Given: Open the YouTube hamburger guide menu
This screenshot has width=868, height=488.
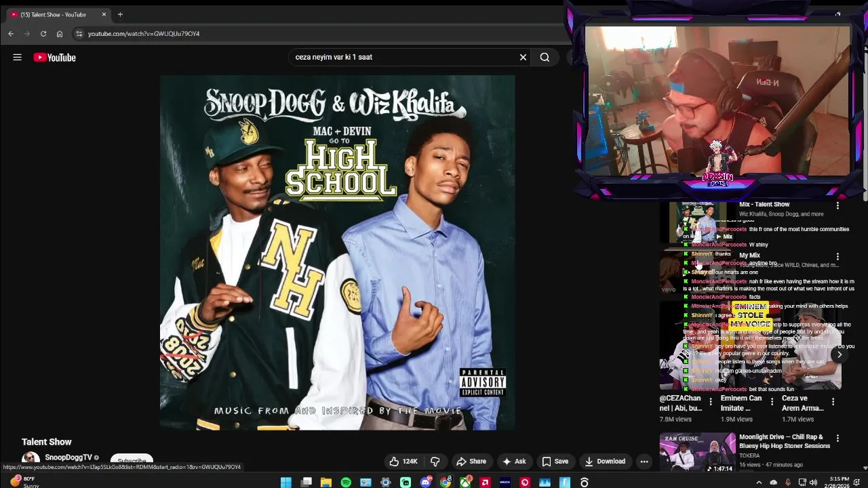Looking at the screenshot, I should pyautogui.click(x=17, y=58).
